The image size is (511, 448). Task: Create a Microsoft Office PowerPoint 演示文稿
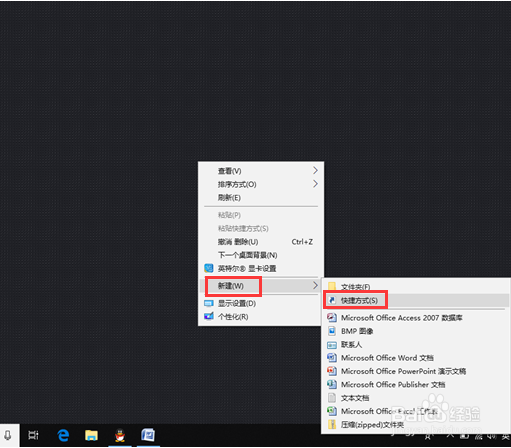(415, 371)
